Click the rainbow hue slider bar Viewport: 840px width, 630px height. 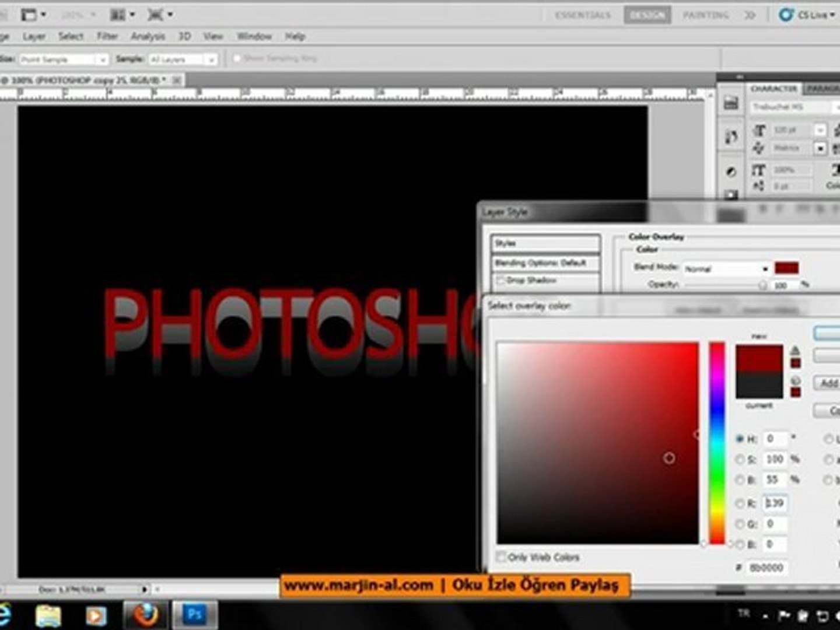tap(717, 443)
